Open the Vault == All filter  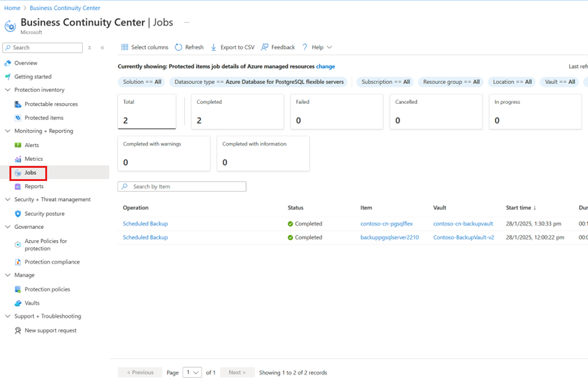click(x=560, y=82)
